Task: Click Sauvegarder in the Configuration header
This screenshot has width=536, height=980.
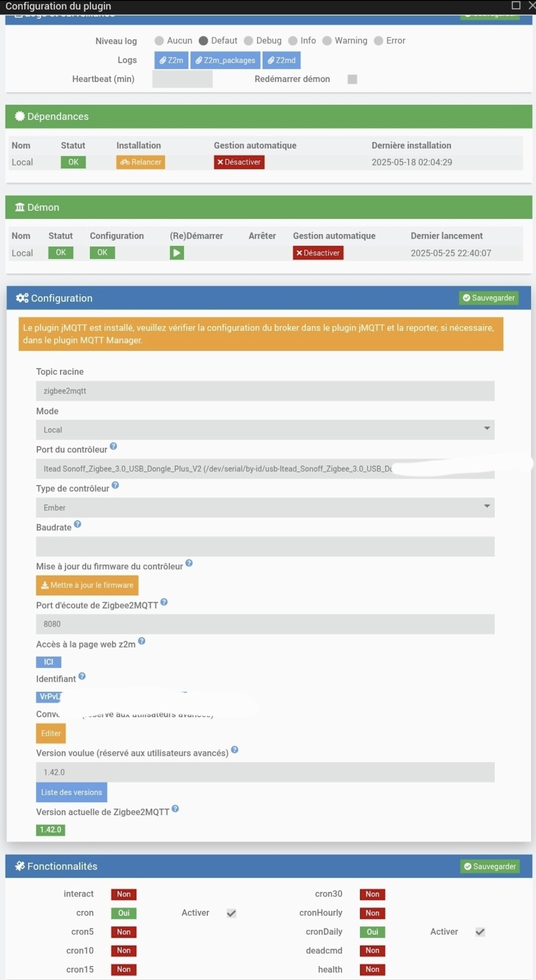Action: coord(489,298)
